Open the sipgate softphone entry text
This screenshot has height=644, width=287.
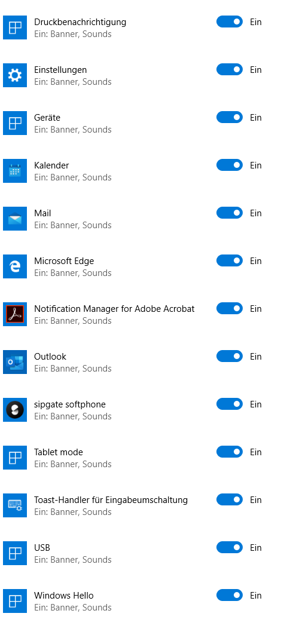tap(70, 404)
